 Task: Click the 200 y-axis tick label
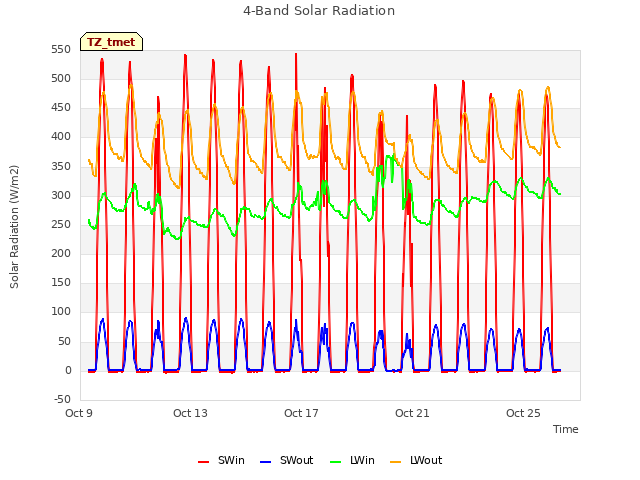(61, 254)
